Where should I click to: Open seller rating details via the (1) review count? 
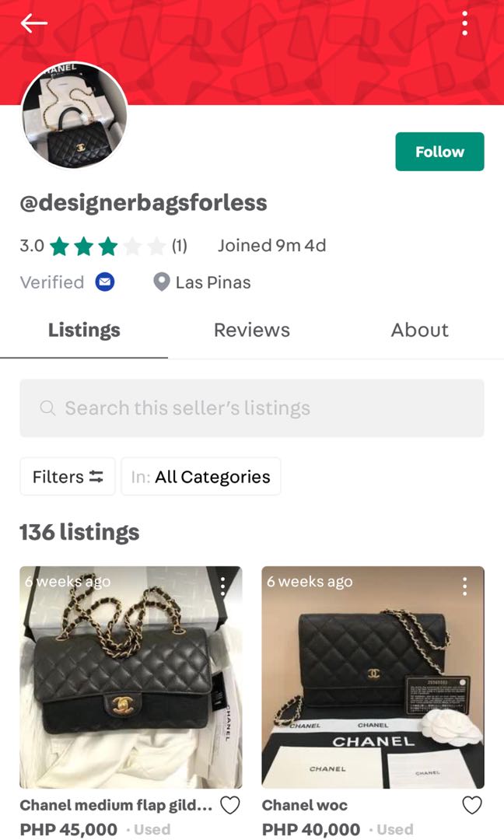point(180,245)
